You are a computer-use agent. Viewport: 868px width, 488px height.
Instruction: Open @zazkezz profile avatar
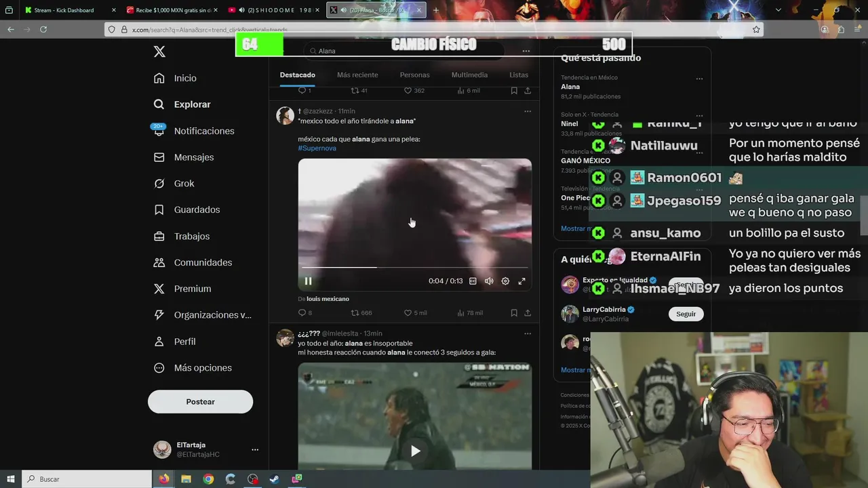[x=285, y=115]
